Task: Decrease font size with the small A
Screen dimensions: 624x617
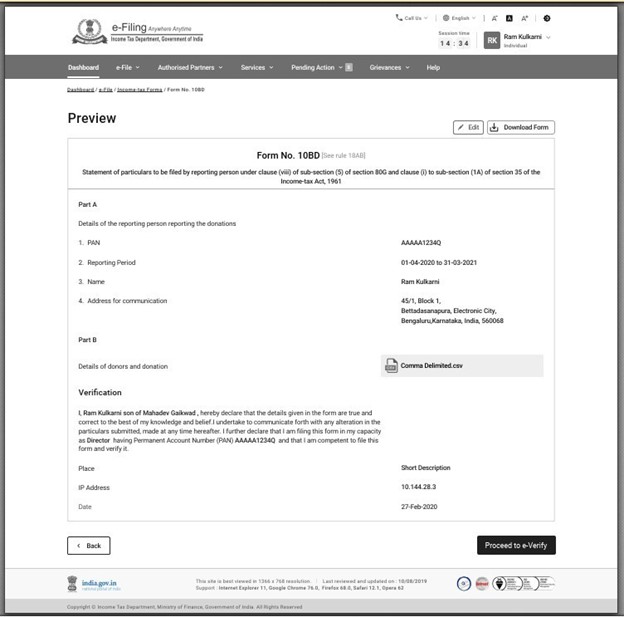Action: pyautogui.click(x=494, y=18)
